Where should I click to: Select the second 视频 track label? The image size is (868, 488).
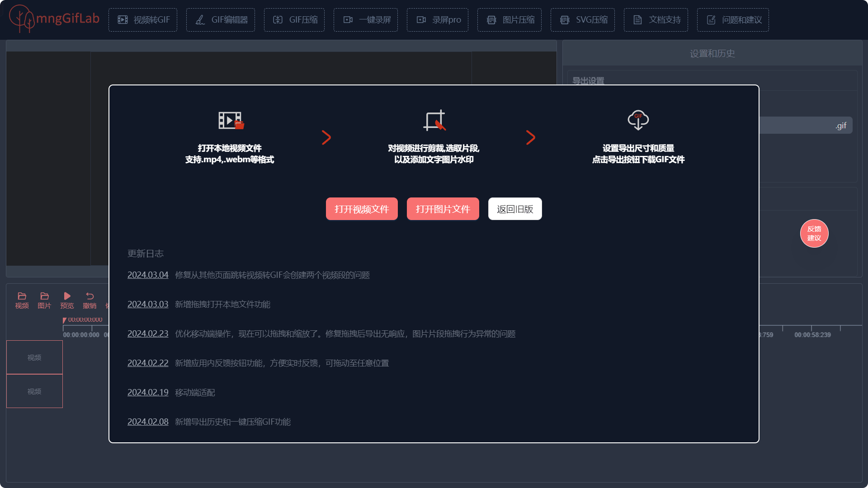34,391
